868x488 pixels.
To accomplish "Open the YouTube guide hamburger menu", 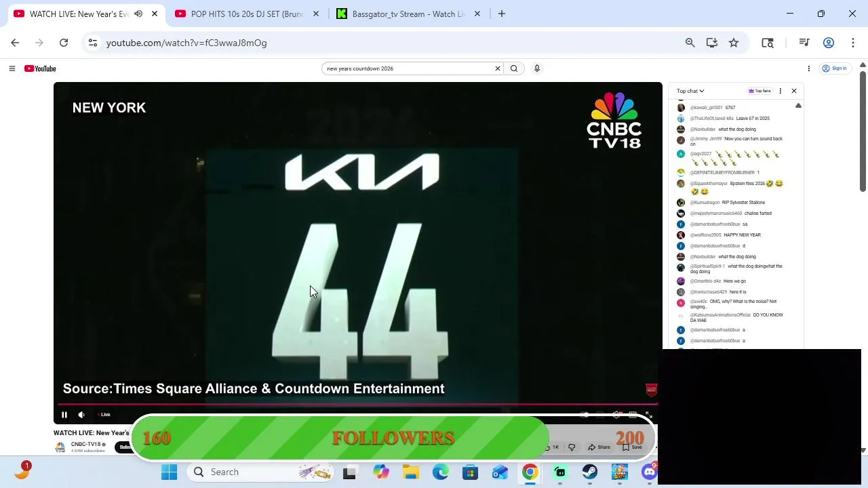I will [12, 68].
